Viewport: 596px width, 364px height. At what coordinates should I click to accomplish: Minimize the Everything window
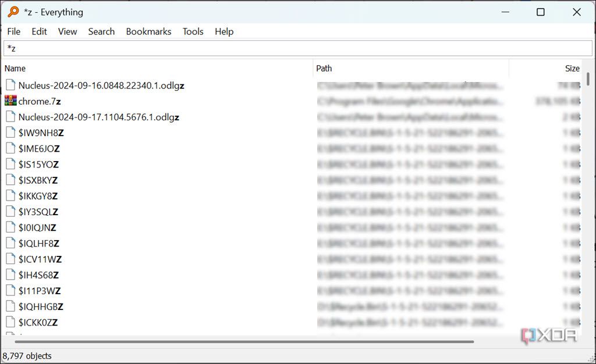pyautogui.click(x=505, y=12)
